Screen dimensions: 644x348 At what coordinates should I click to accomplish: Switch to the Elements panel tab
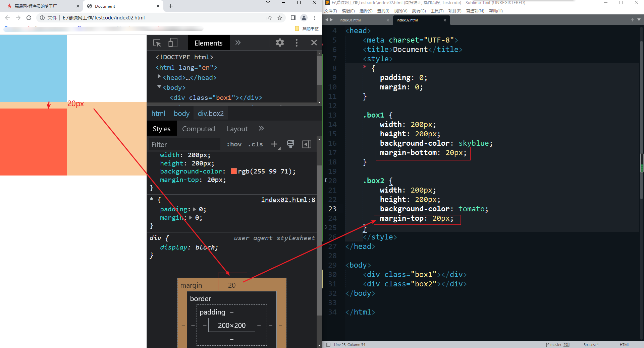click(209, 43)
